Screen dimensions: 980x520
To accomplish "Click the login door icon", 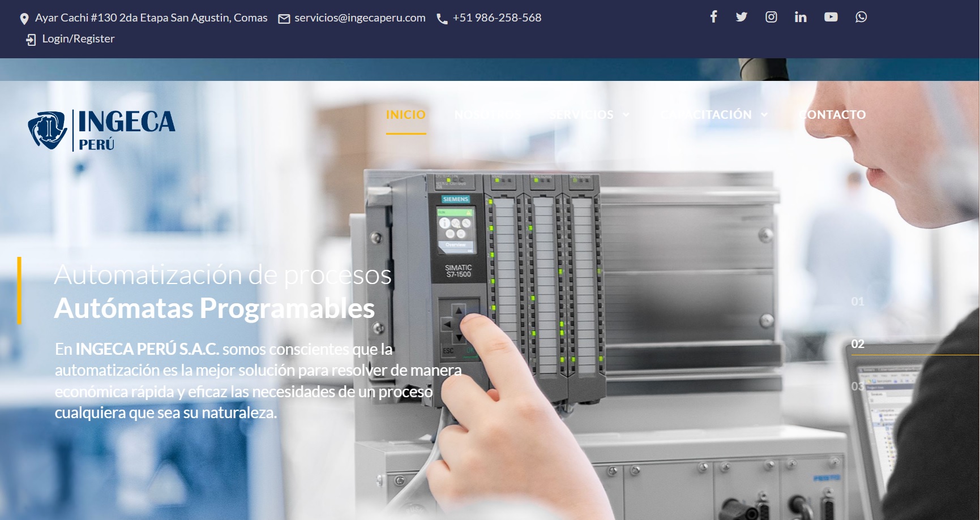I will (x=31, y=40).
